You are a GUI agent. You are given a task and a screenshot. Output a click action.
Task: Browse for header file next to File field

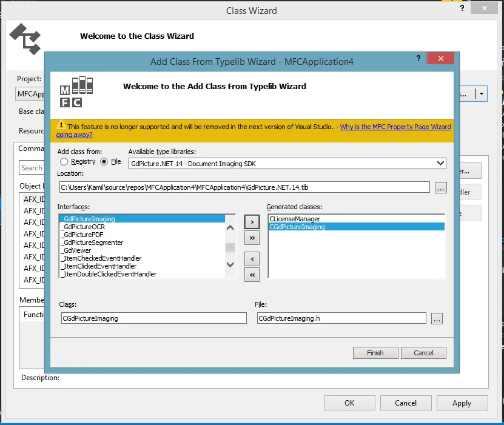tap(437, 319)
